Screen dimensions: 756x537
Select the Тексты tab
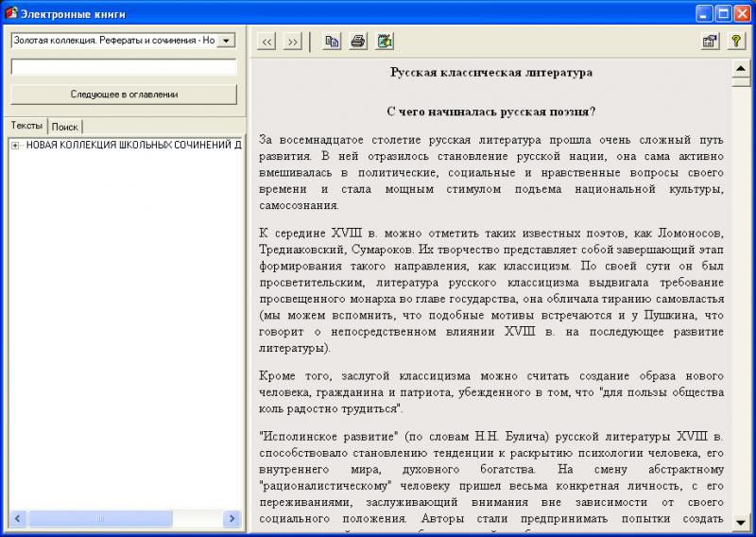click(x=26, y=126)
